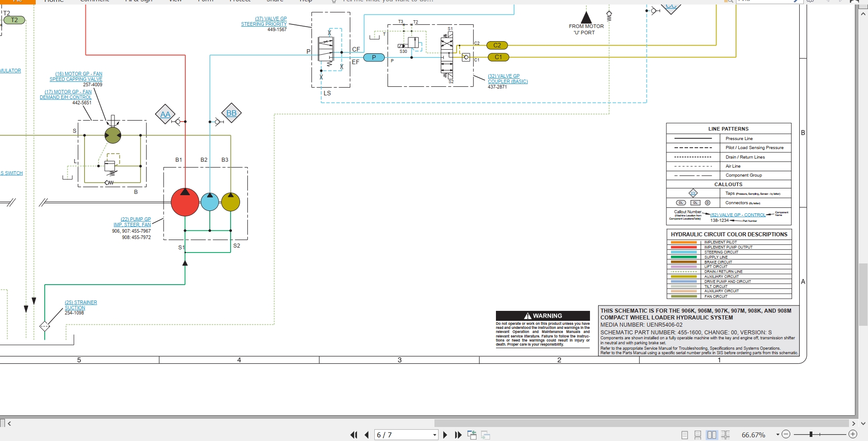868x441 pixels.
Task: Click the zoom in plus button
Action: [853, 434]
